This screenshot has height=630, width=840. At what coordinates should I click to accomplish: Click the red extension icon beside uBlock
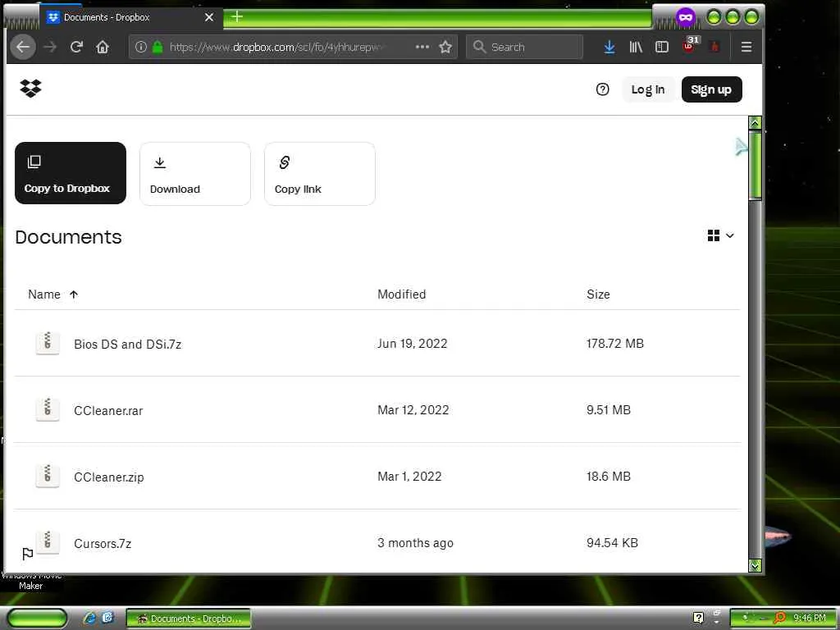tap(714, 47)
